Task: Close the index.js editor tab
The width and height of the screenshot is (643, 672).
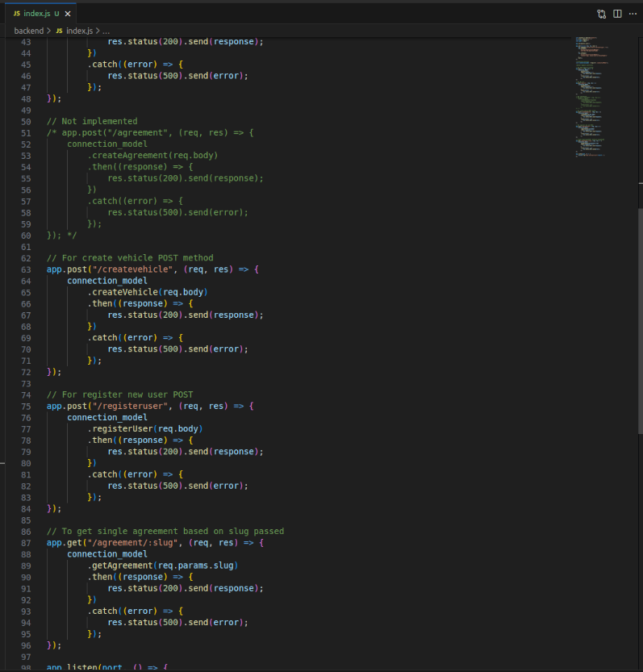Action: point(68,14)
